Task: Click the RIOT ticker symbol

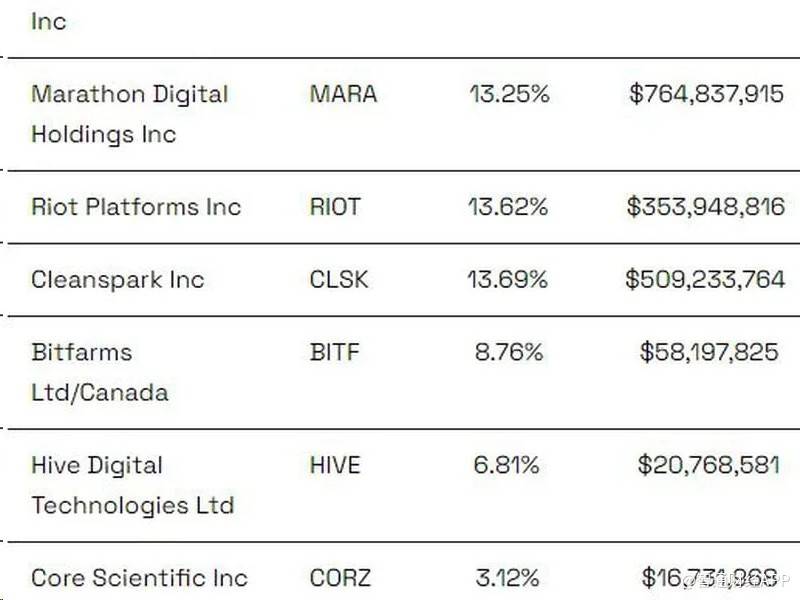Action: [335, 207]
